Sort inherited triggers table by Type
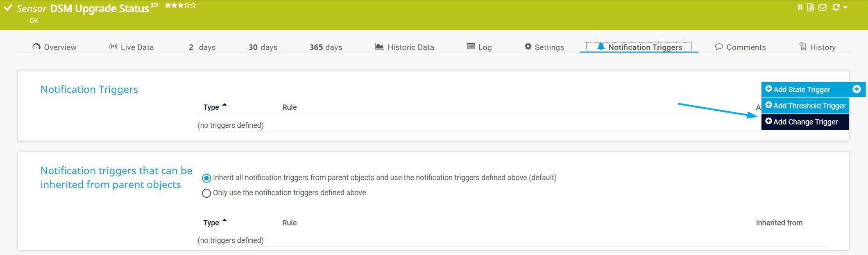 point(211,223)
